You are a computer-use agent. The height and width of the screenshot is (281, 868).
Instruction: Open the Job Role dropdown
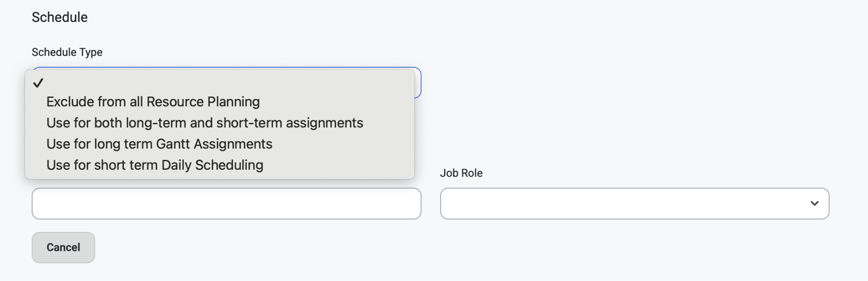pyautogui.click(x=634, y=204)
